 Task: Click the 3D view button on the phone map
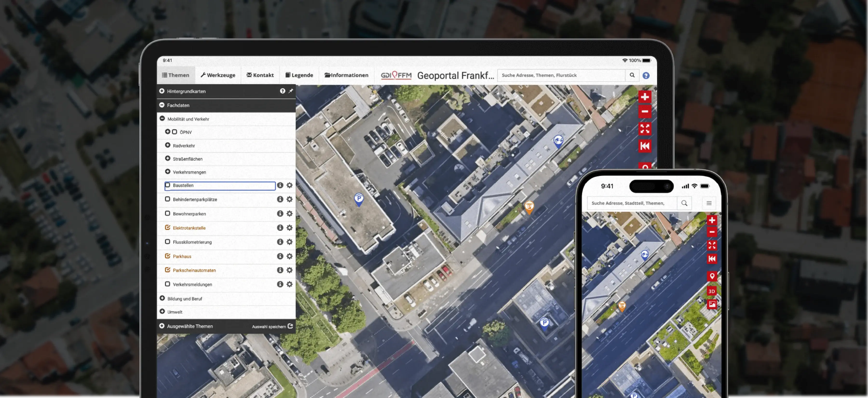click(x=711, y=291)
